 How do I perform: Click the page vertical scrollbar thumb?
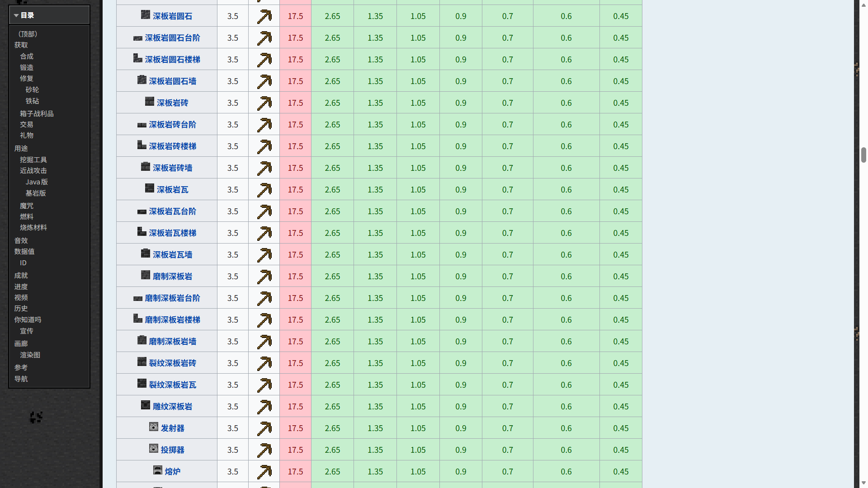(863, 155)
